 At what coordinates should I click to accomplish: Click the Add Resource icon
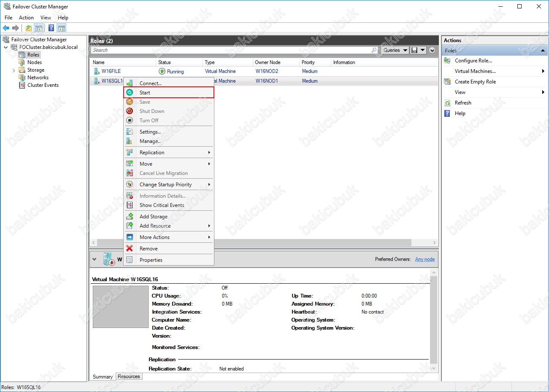coord(130,226)
